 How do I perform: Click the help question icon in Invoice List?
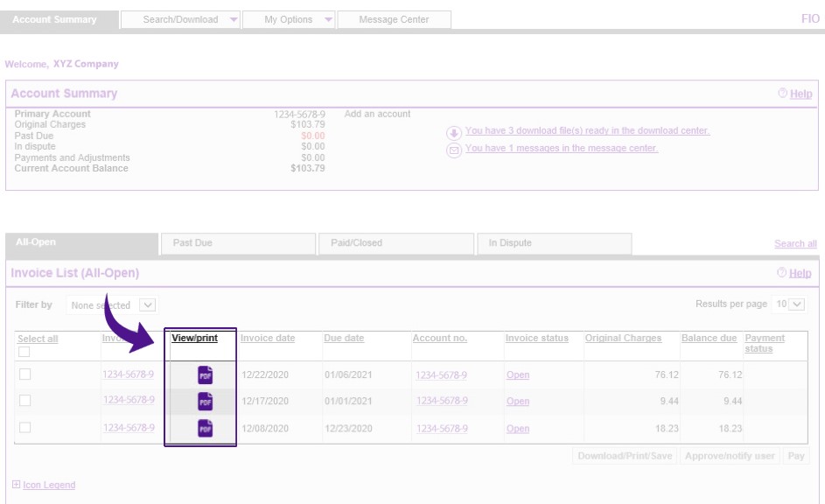(x=781, y=272)
